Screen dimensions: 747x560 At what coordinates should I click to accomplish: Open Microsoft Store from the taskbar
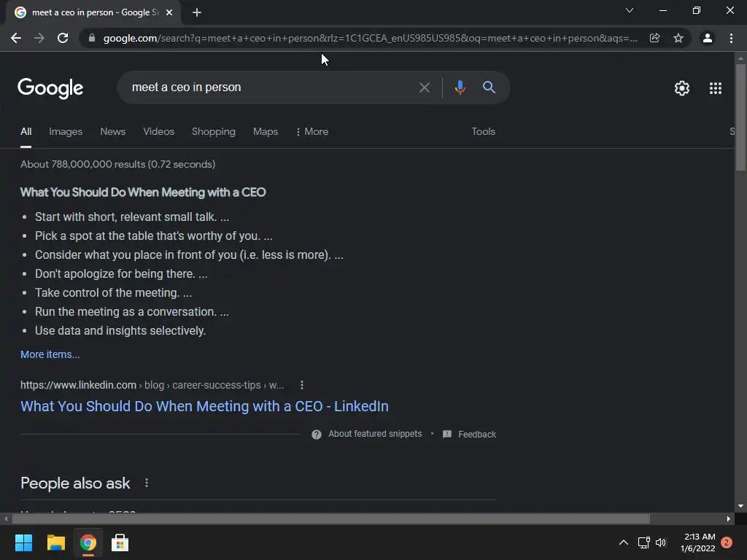click(x=120, y=542)
